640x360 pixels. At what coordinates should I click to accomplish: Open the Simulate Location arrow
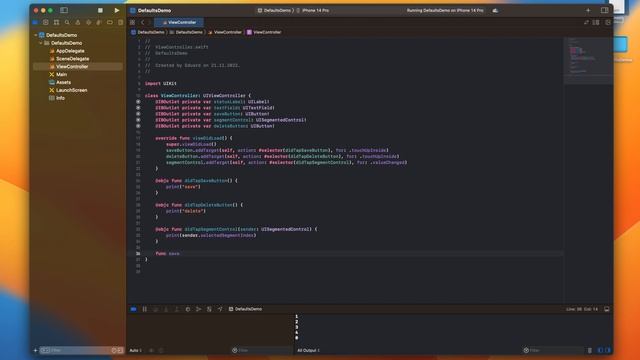(x=220, y=309)
